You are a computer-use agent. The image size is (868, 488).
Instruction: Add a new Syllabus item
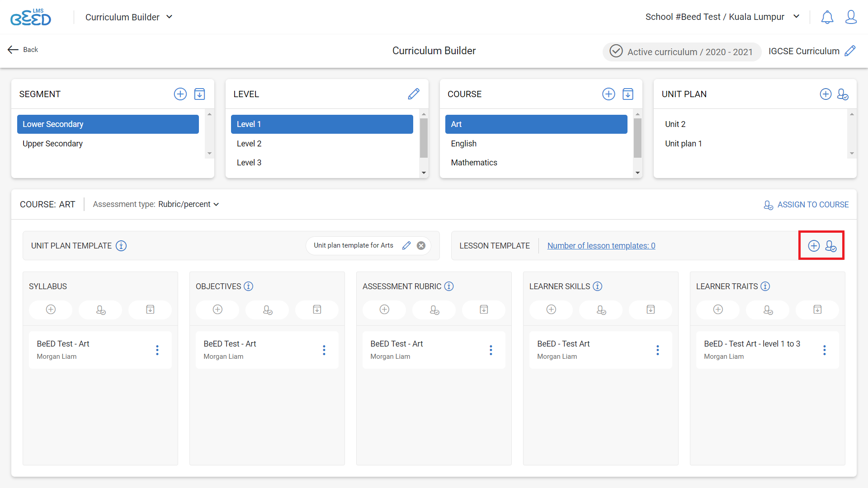point(51,310)
